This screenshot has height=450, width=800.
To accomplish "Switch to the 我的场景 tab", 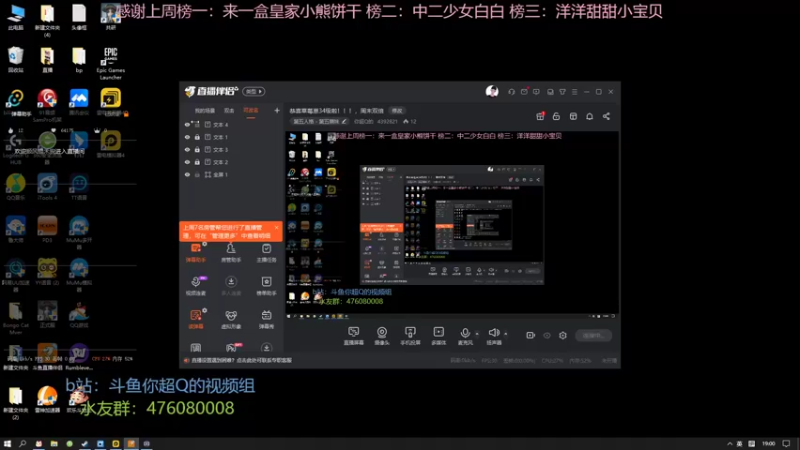I will (x=205, y=111).
